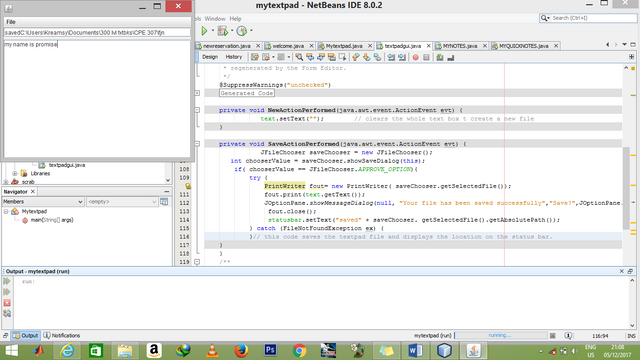Close the MYNOTES.java editor tab
This screenshot has height=360, width=640.
(484, 46)
